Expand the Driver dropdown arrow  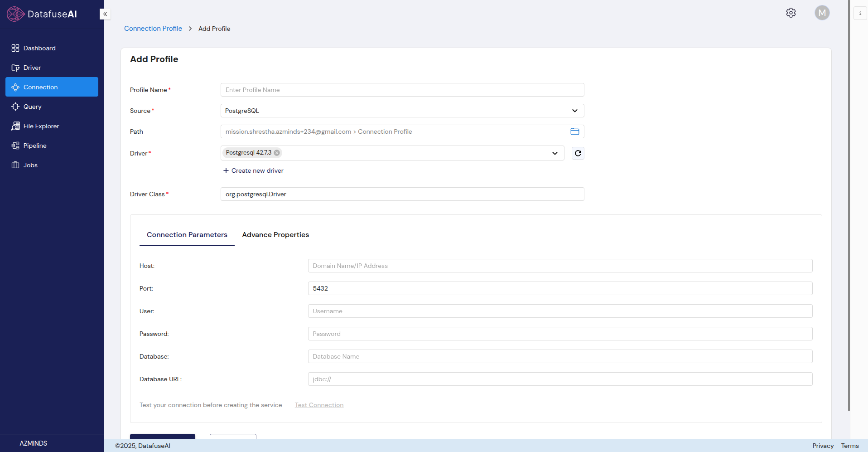tap(555, 153)
